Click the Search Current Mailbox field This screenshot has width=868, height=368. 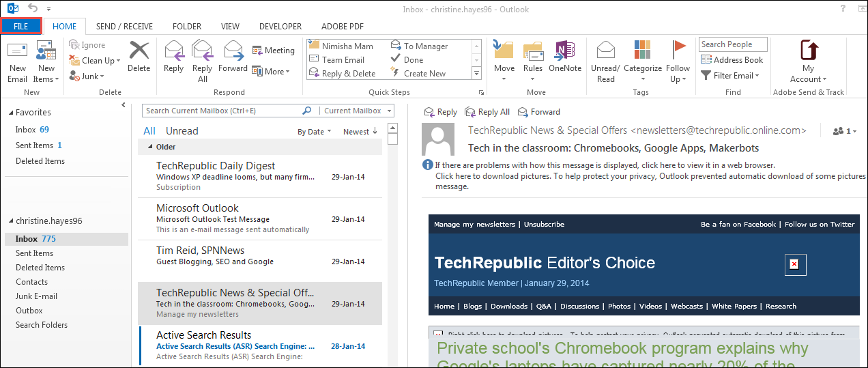(x=221, y=111)
